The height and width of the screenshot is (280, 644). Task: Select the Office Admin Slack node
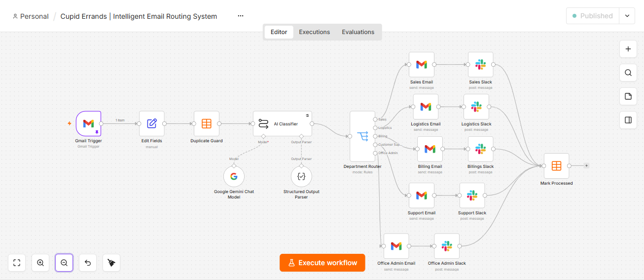(447, 246)
